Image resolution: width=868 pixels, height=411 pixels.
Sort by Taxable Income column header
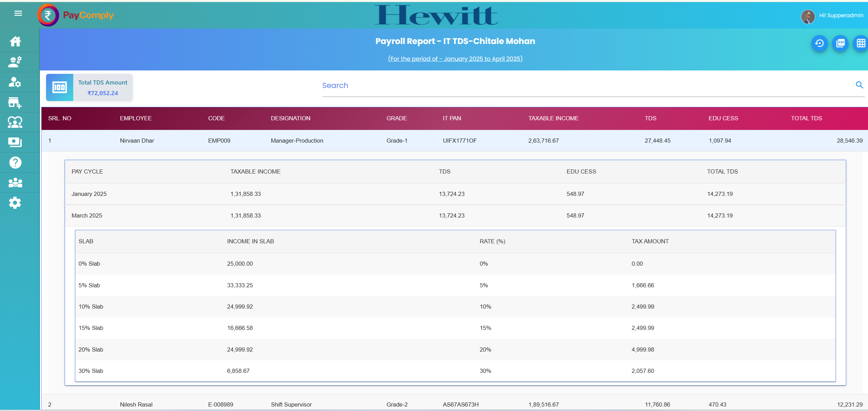click(553, 118)
